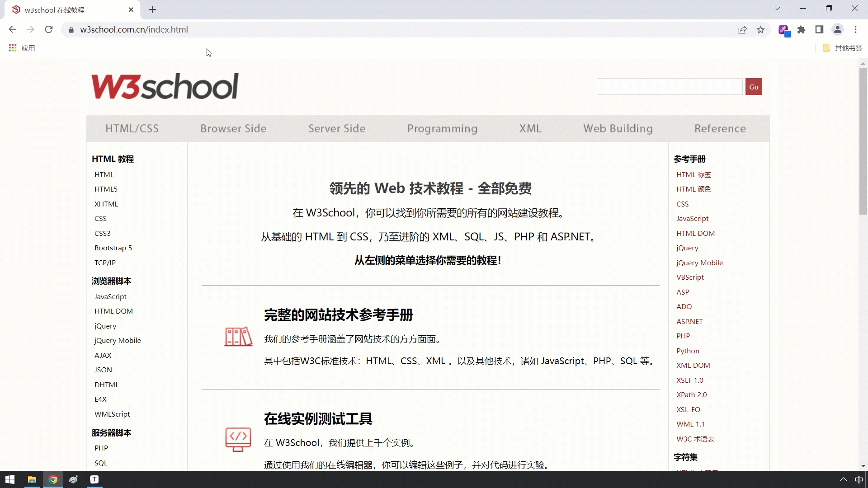Bookmark page with the star icon
This screenshot has width=868, height=488.
(x=760, y=29)
